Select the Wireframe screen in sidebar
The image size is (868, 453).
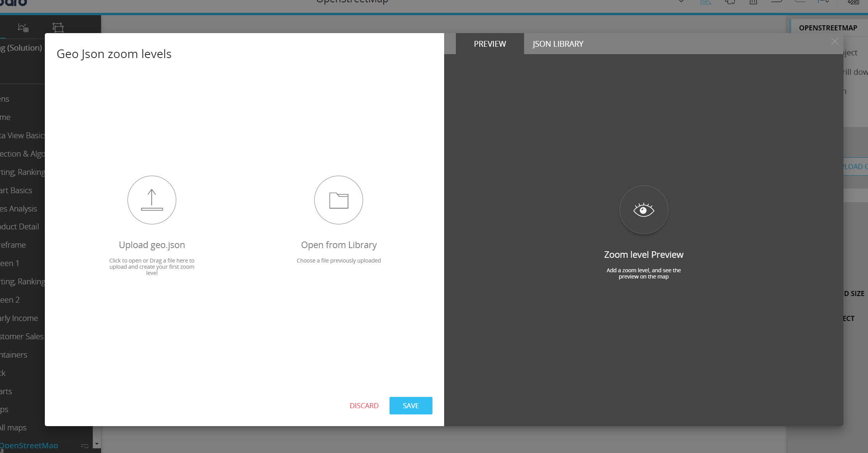[x=13, y=245]
